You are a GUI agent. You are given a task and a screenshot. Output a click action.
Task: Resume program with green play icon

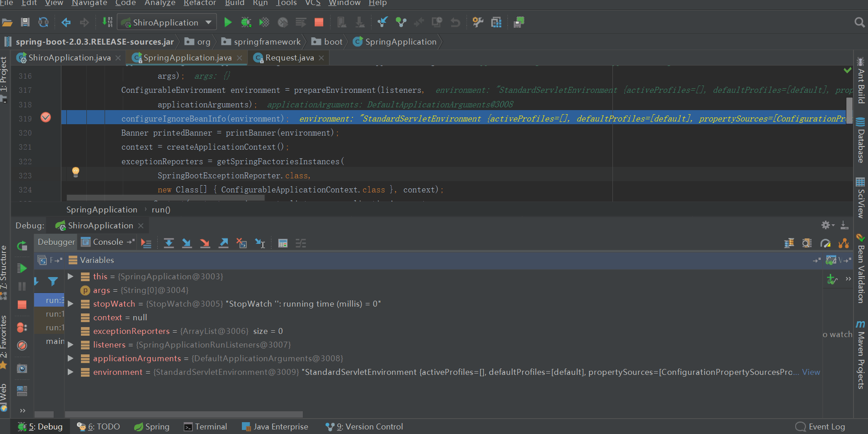(x=22, y=268)
